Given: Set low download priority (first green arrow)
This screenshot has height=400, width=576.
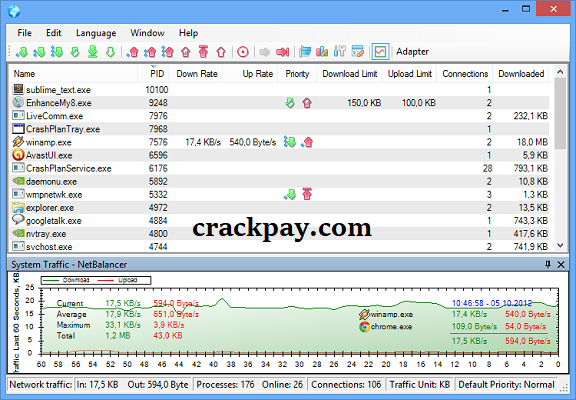Looking at the screenshot, I should point(22,52).
